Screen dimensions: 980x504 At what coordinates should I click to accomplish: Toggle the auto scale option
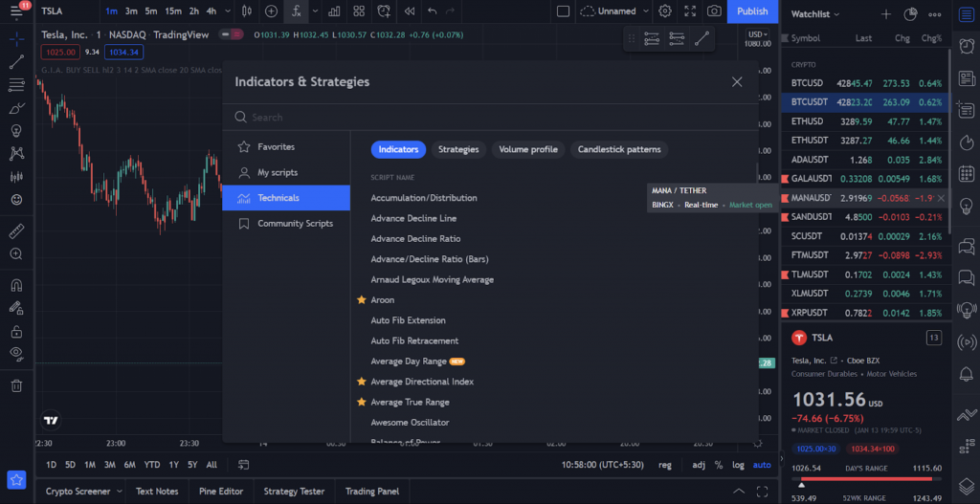pyautogui.click(x=762, y=465)
